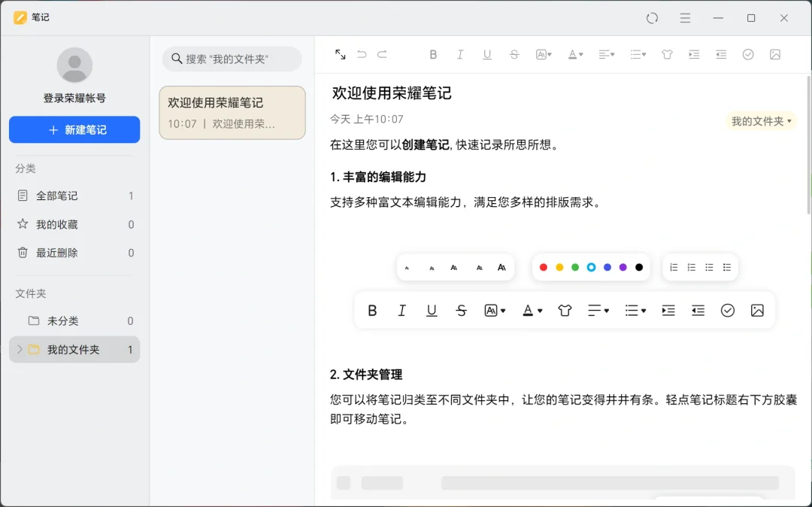Click the green color dot in illustration
The height and width of the screenshot is (507, 812).
tap(575, 267)
